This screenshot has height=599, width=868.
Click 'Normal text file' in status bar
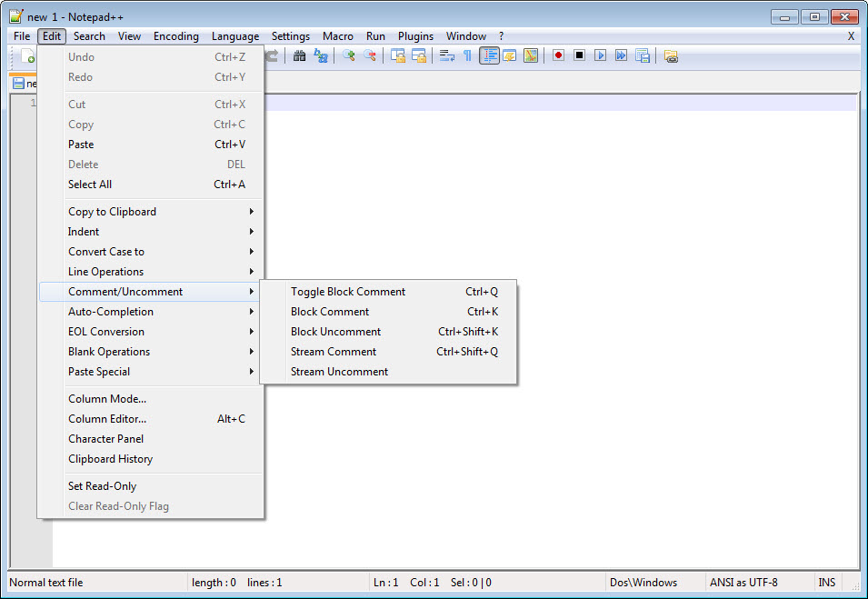coord(46,583)
